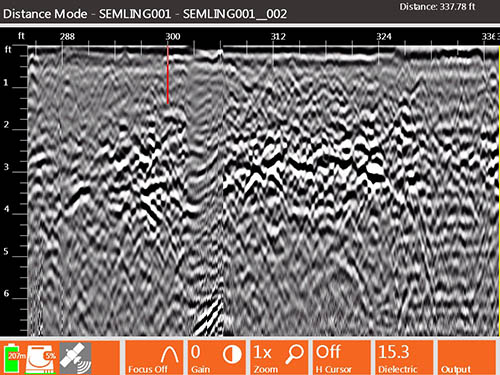Image resolution: width=500 pixels, height=375 pixels.
Task: Select the 288 distance scale label
Action: coord(67,36)
